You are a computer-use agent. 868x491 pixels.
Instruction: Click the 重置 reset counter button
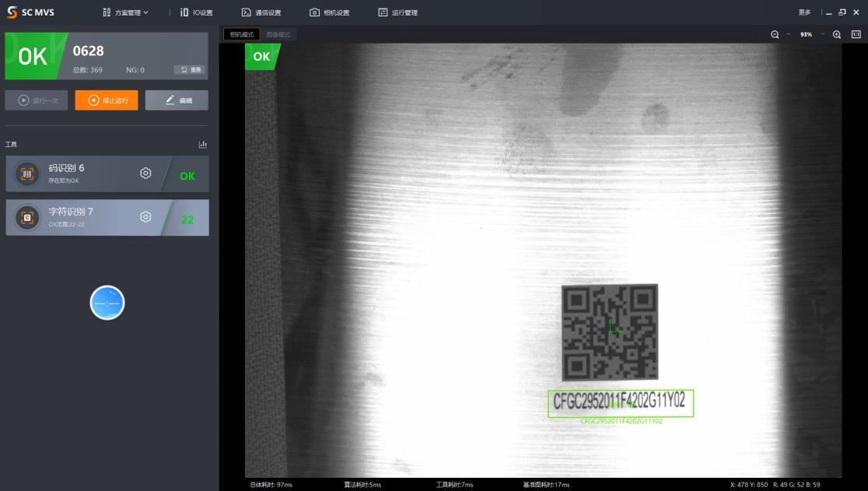click(x=191, y=70)
